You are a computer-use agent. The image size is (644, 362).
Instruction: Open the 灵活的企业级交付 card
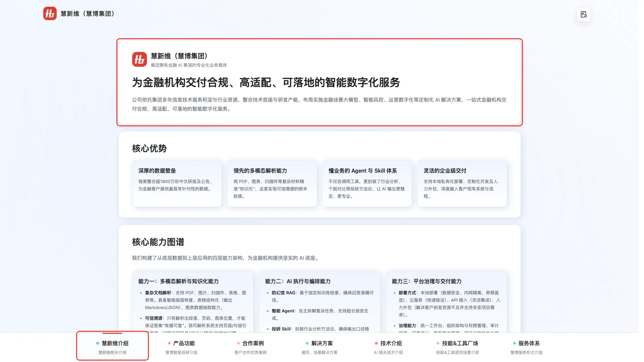tap(462, 183)
